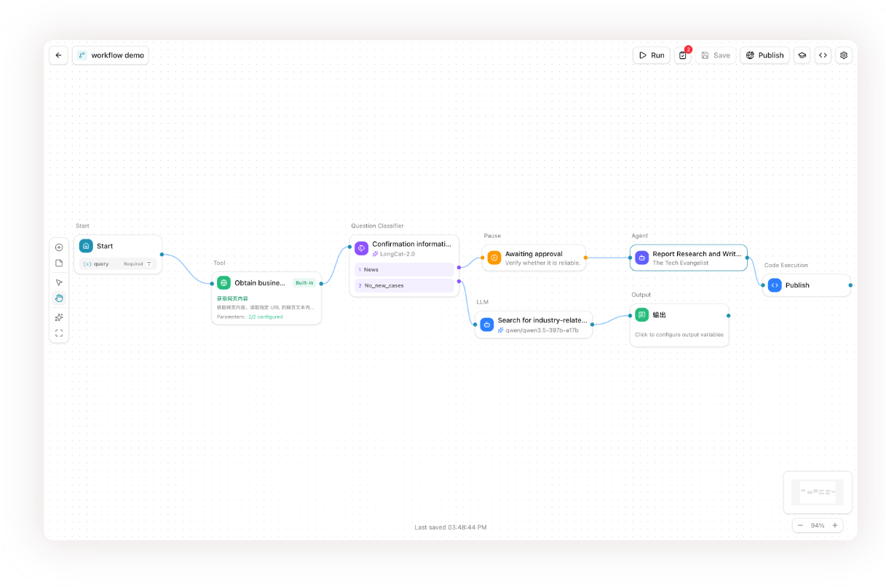Viewport: 886px width, 588px height.
Task: Click the Awaiting approval pause icon
Action: (x=494, y=258)
